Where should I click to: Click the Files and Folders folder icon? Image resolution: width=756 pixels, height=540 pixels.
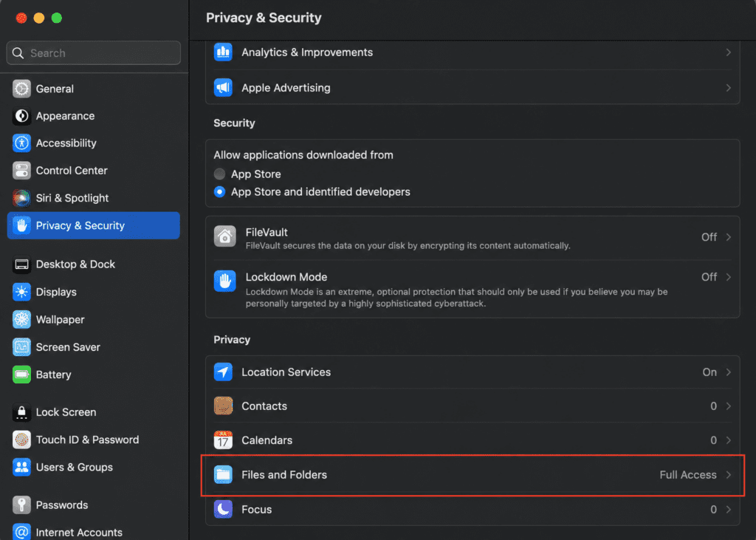pyautogui.click(x=223, y=475)
